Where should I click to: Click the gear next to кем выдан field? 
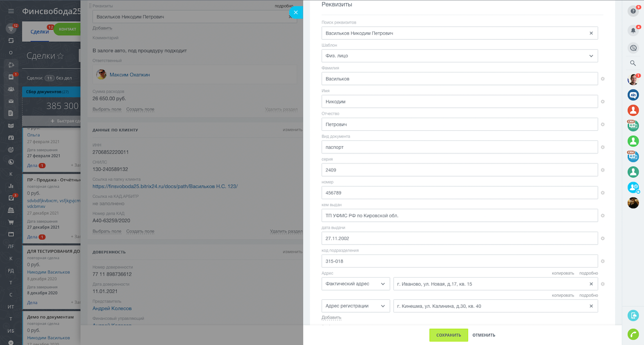coord(603,216)
